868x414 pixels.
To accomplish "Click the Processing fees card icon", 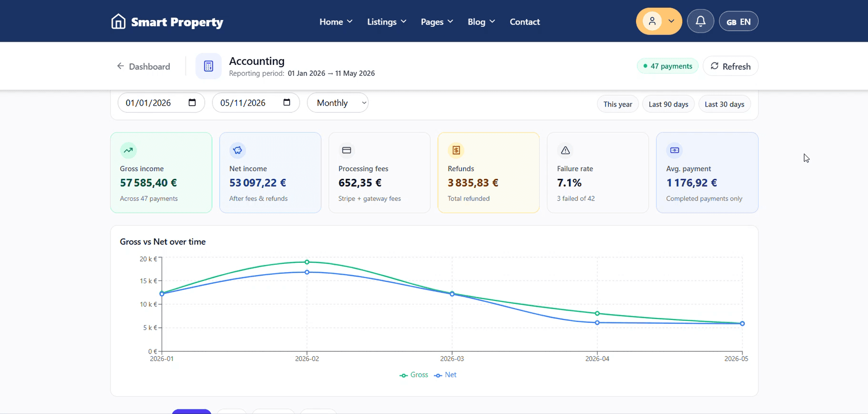I will pos(347,150).
